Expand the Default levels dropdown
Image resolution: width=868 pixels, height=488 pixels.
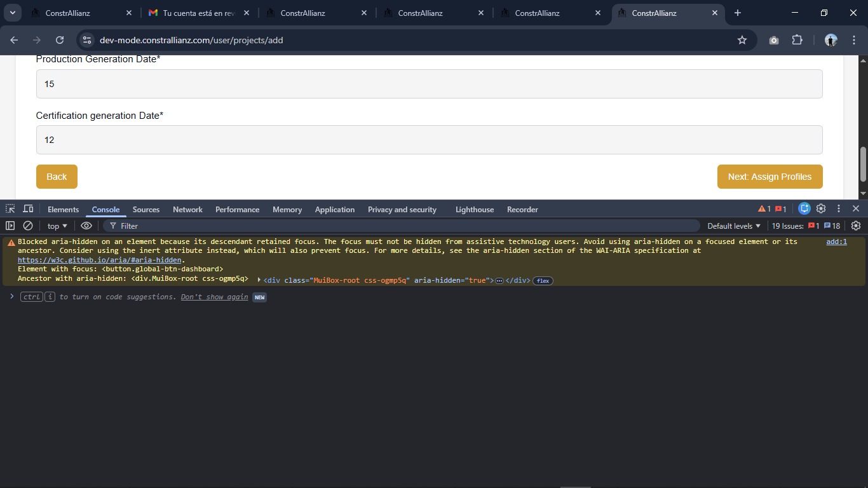[x=734, y=226]
